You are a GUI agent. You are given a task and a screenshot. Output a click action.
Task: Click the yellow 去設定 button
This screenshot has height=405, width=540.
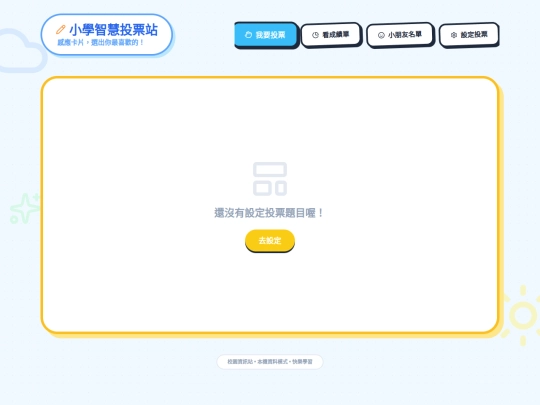pyautogui.click(x=270, y=240)
